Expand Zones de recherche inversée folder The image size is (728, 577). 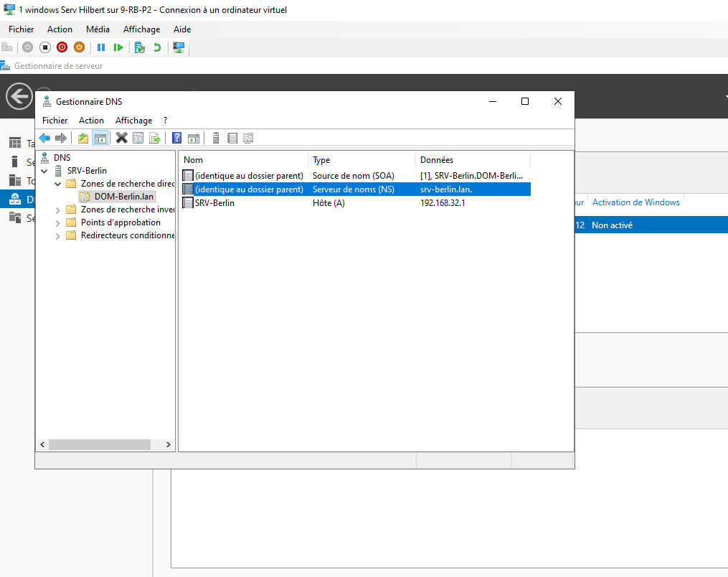click(58, 210)
